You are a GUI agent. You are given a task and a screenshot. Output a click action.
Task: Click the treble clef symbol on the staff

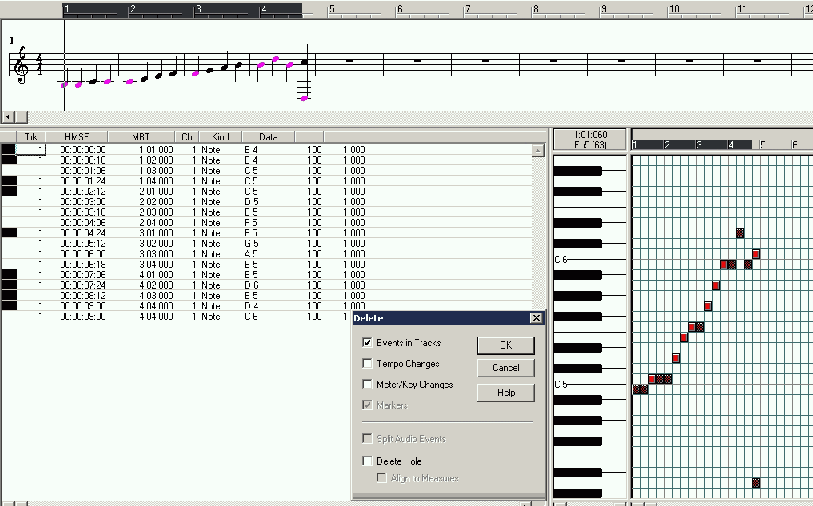point(21,66)
